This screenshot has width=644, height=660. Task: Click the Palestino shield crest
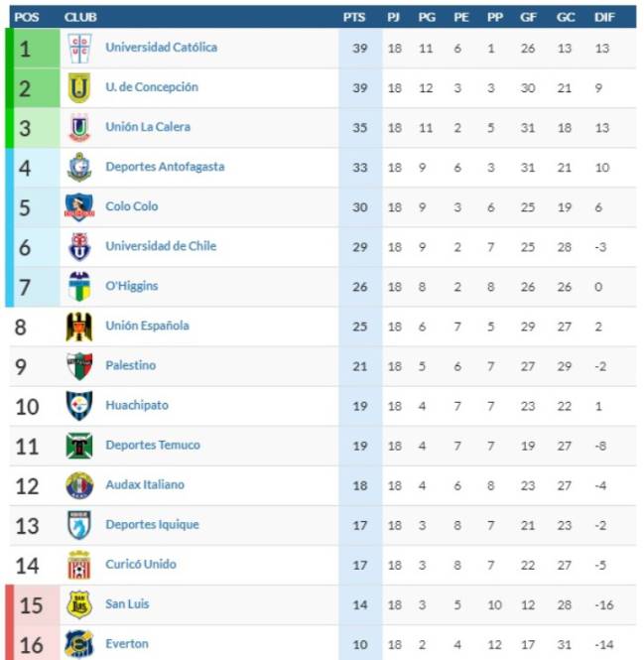pos(79,366)
